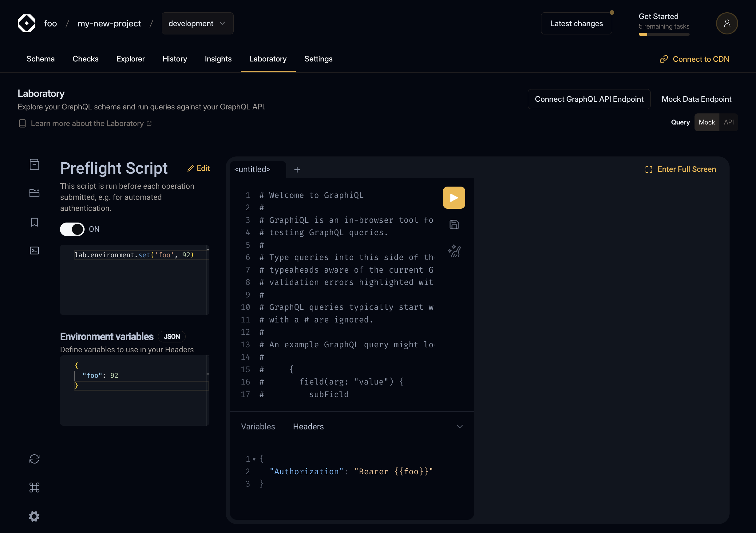The height and width of the screenshot is (533, 756).
Task: Open the development environment dropdown
Action: [197, 24]
